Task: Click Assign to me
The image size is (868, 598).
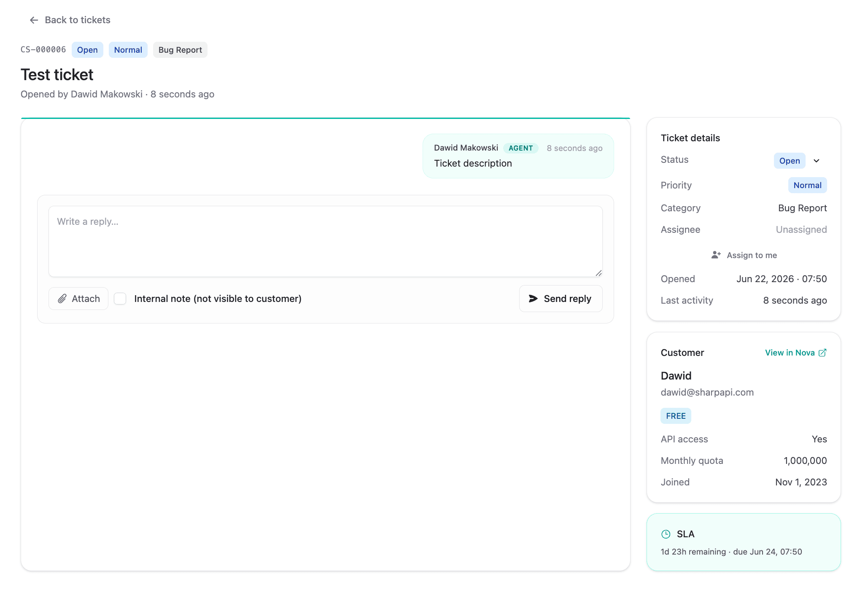Action: 744,255
